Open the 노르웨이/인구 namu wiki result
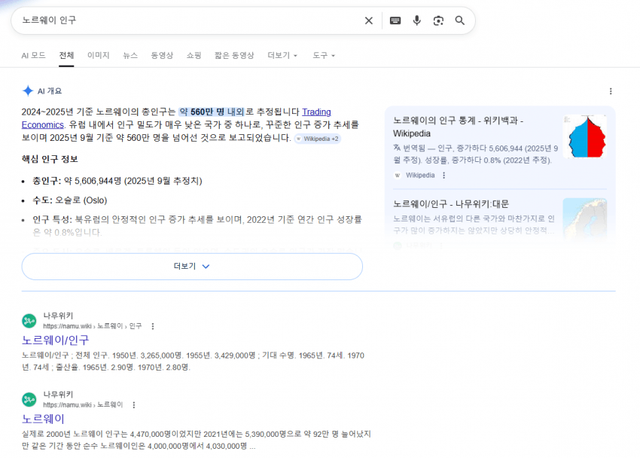The width and height of the screenshot is (640, 458). tap(55, 340)
